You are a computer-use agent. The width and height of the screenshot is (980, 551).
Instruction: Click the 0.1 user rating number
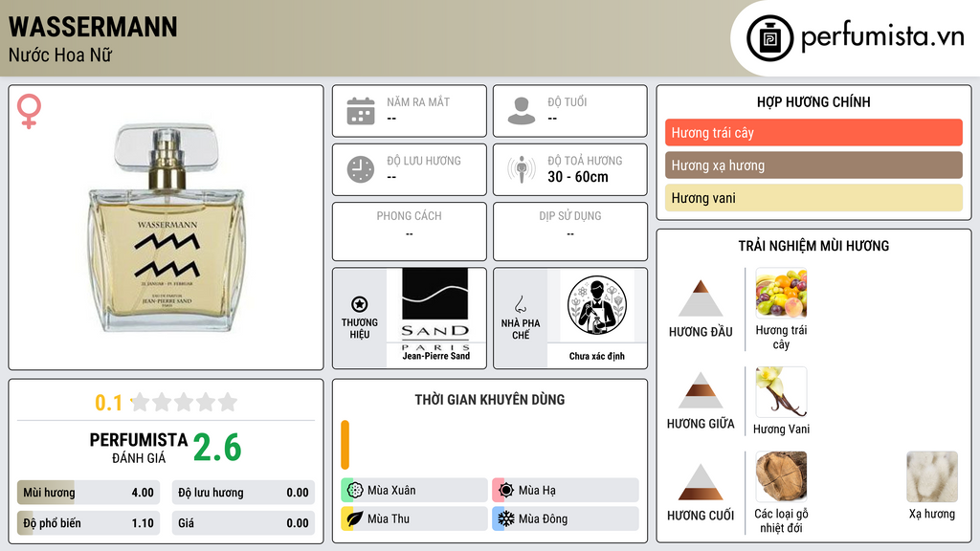(x=109, y=403)
